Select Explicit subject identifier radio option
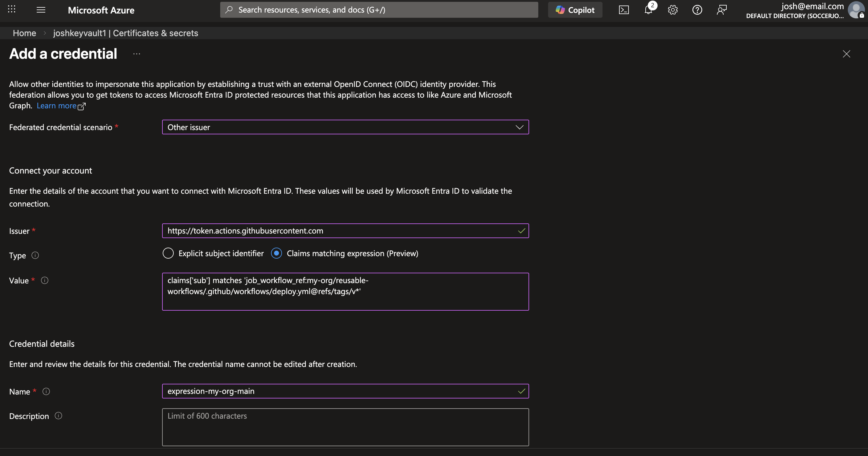This screenshot has height=456, width=868. pyautogui.click(x=168, y=253)
